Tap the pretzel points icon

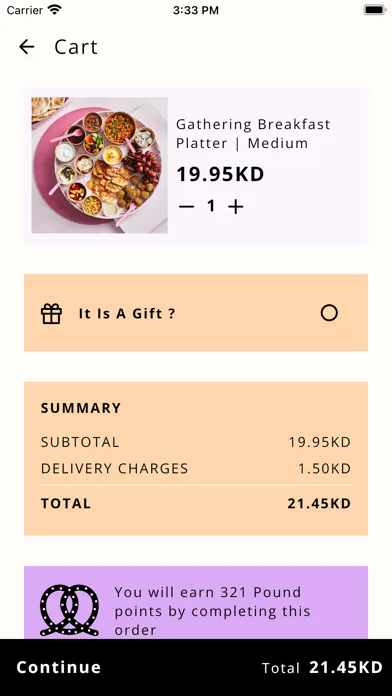coord(70,610)
